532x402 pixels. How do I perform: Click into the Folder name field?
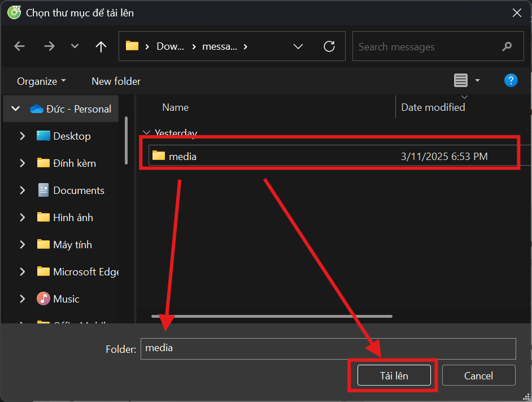tap(328, 349)
